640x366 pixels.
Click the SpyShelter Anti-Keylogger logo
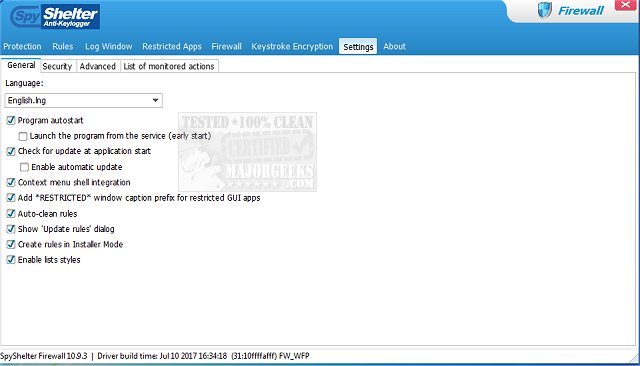[x=55, y=17]
